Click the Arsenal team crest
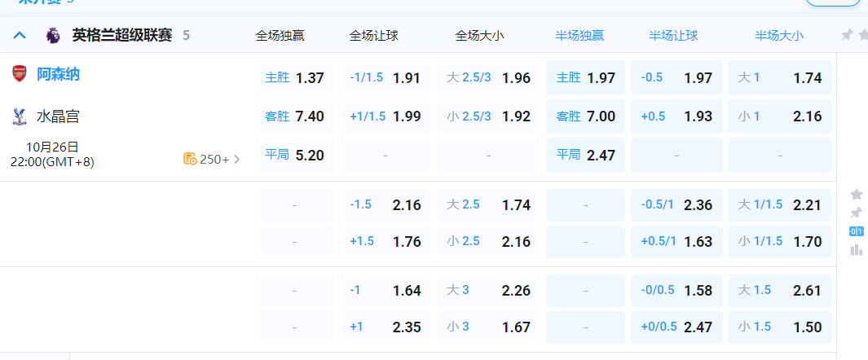Screen dimensions: 868x360 click(20, 74)
